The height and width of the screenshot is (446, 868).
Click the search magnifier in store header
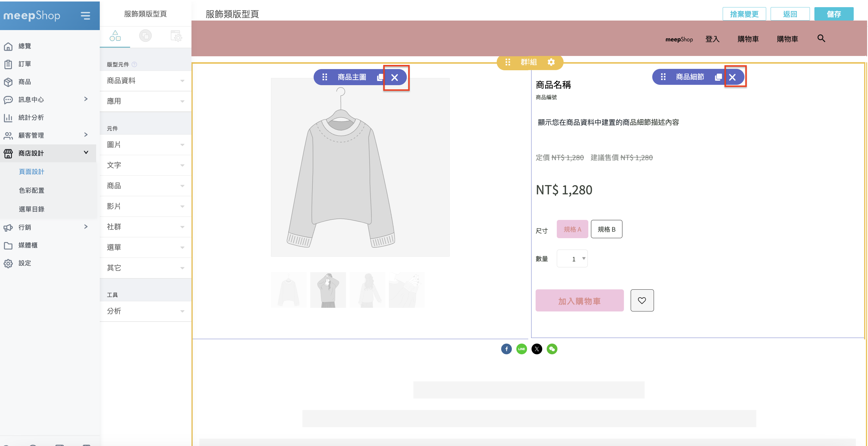821,38
